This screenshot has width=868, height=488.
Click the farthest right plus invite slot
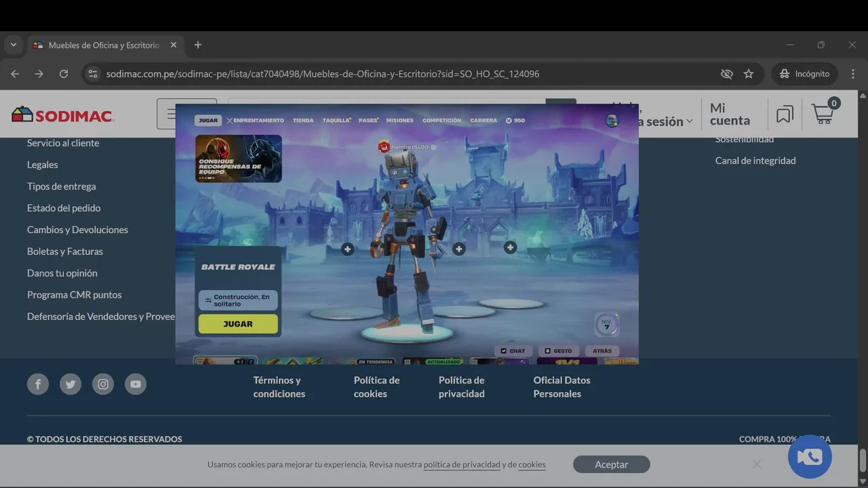(x=510, y=247)
